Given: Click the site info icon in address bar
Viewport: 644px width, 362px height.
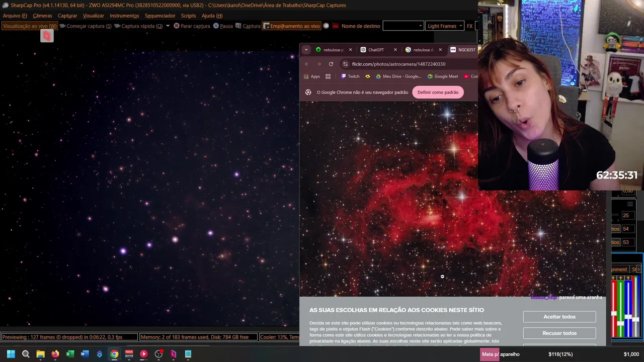Looking at the screenshot, I should pos(345,64).
